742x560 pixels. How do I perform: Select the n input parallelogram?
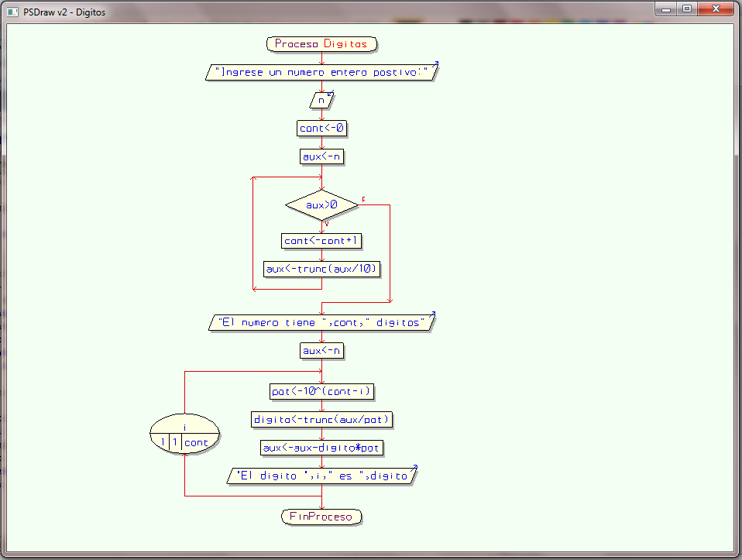click(321, 100)
